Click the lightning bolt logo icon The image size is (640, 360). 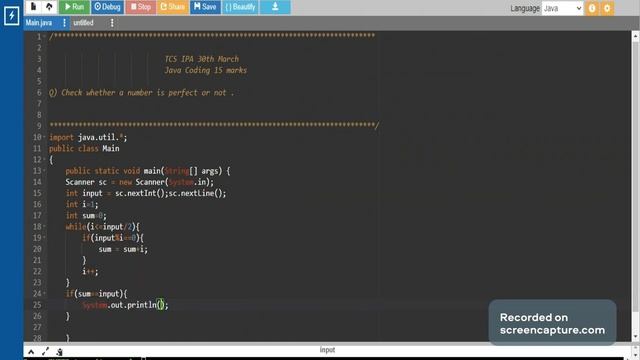(11, 16)
